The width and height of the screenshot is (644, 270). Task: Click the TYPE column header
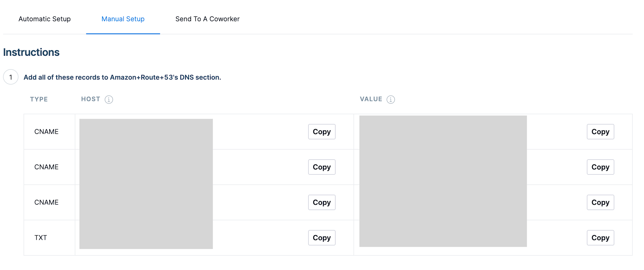coord(39,99)
